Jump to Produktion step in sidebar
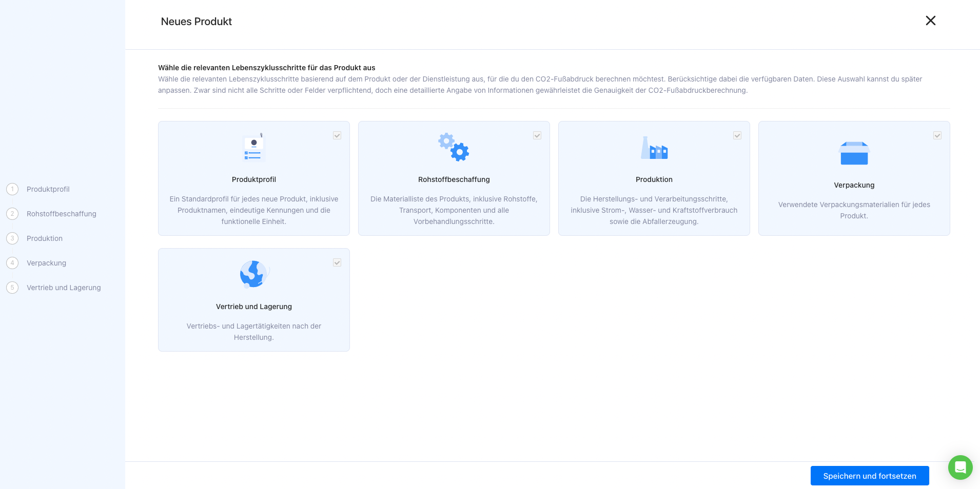Image resolution: width=980 pixels, height=489 pixels. (45, 238)
